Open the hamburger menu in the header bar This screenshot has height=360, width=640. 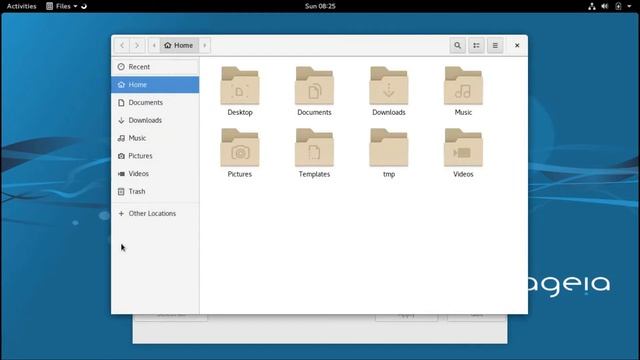[495, 45]
